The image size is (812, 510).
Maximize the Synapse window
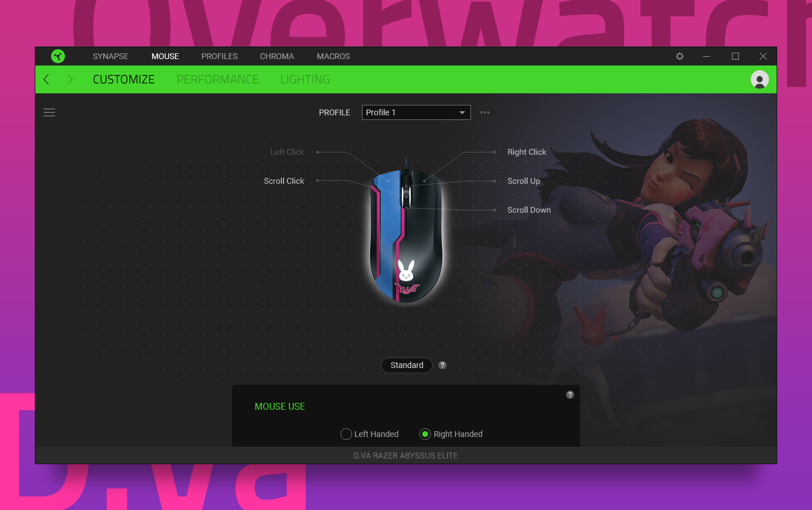point(735,56)
